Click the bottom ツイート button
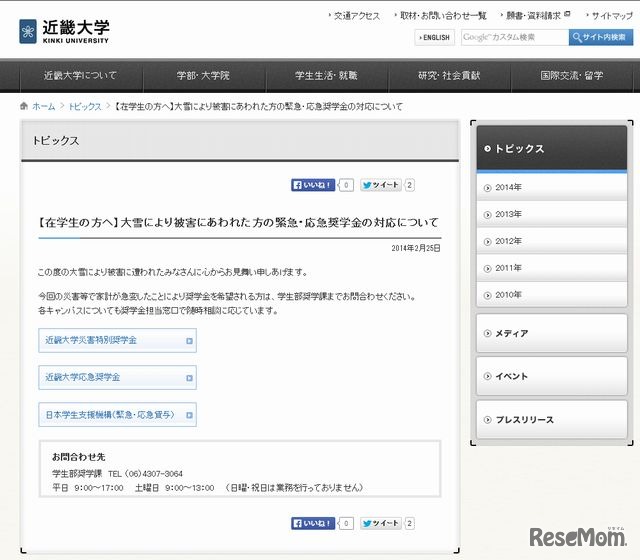The image size is (640, 560). [380, 523]
